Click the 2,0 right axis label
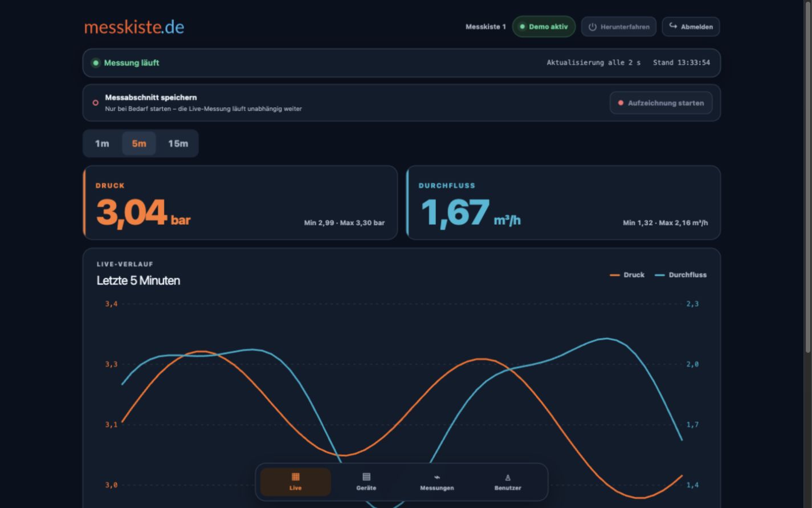Image resolution: width=812 pixels, height=508 pixels. click(x=692, y=364)
